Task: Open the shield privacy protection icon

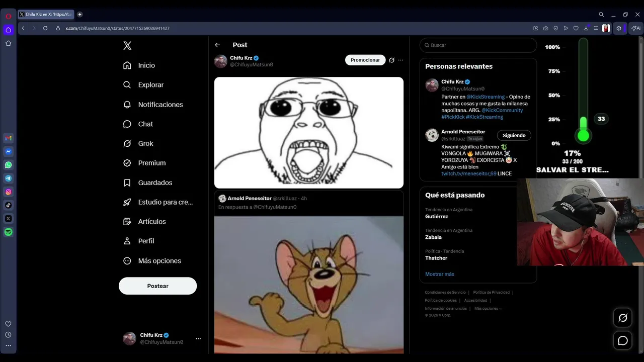Action: pyautogui.click(x=556, y=28)
